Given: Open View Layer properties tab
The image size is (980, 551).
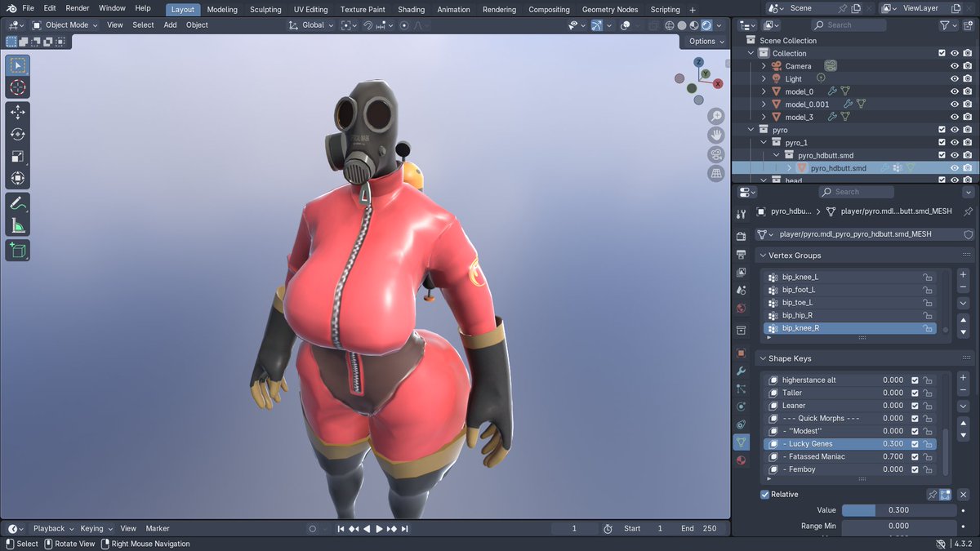Looking at the screenshot, I should click(x=741, y=272).
